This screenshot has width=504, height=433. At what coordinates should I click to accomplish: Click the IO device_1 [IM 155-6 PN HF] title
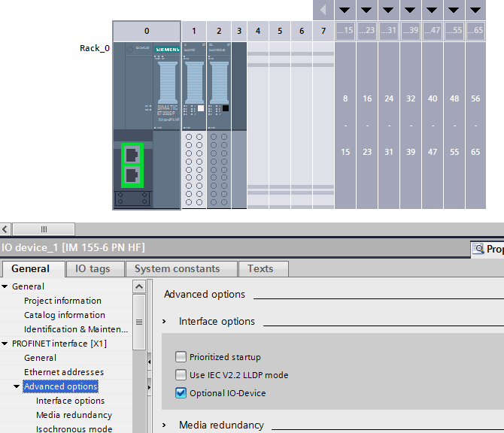(x=73, y=247)
